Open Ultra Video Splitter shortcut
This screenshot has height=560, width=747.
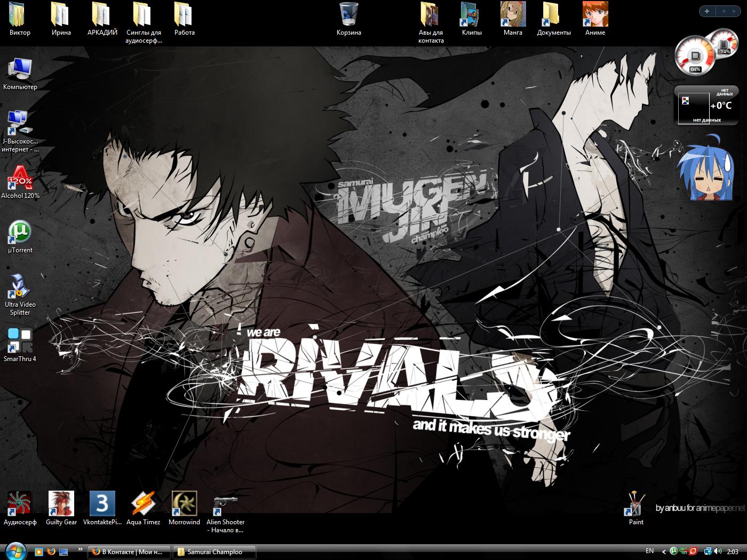tap(20, 295)
